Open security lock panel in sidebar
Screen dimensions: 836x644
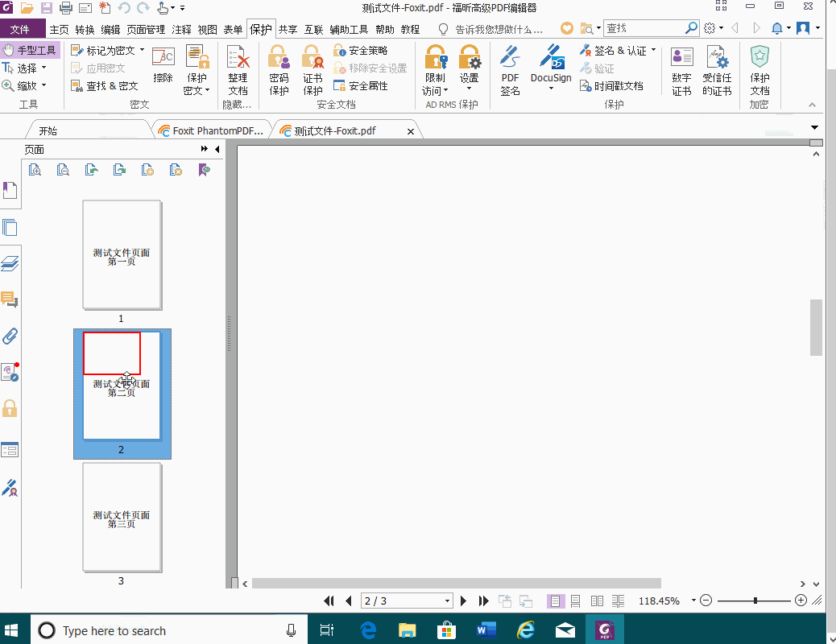coord(10,408)
